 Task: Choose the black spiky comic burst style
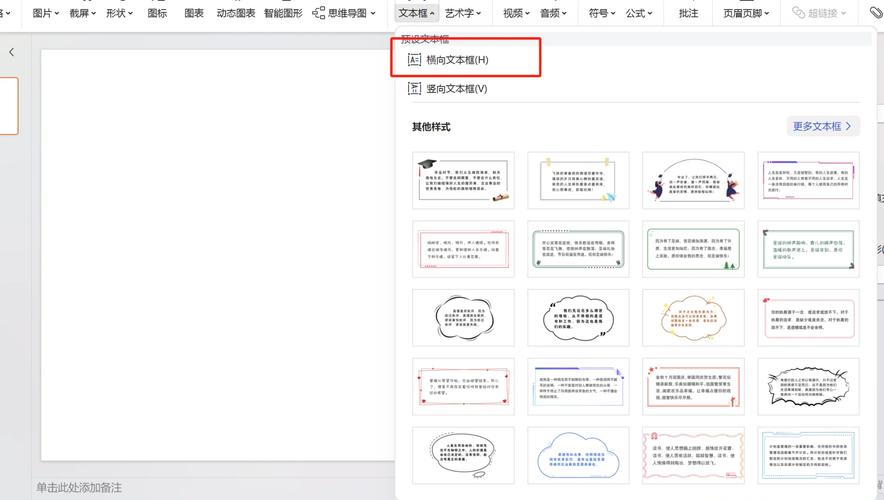point(808,387)
